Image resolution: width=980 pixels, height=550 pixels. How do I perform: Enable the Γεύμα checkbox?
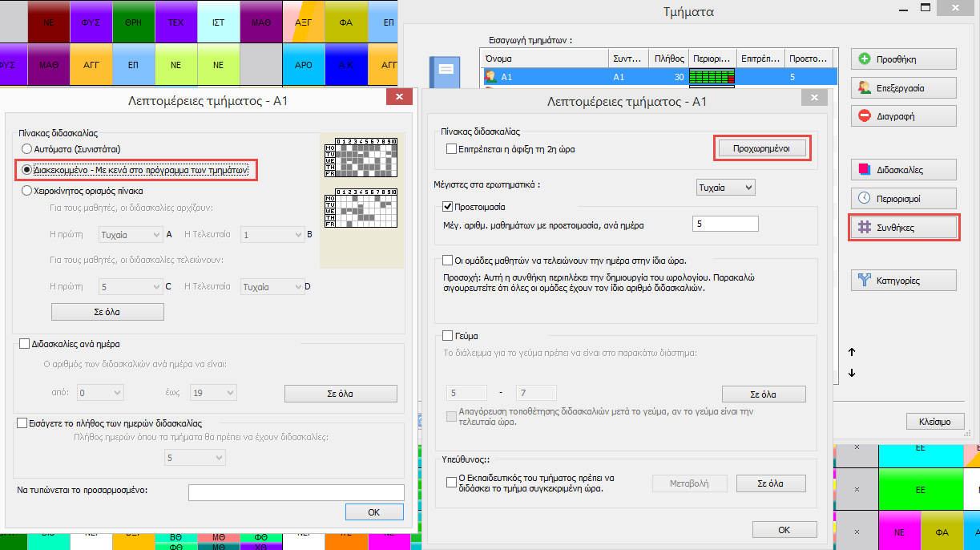click(x=449, y=336)
